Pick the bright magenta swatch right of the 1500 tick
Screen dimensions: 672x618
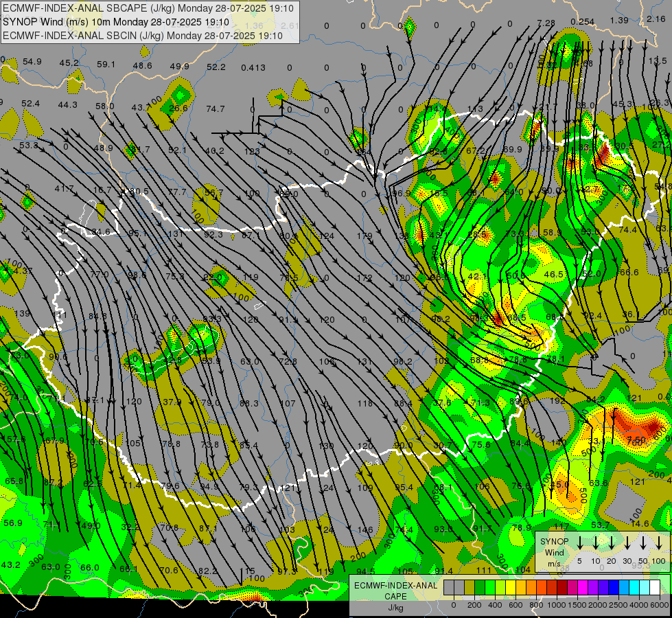point(583,587)
